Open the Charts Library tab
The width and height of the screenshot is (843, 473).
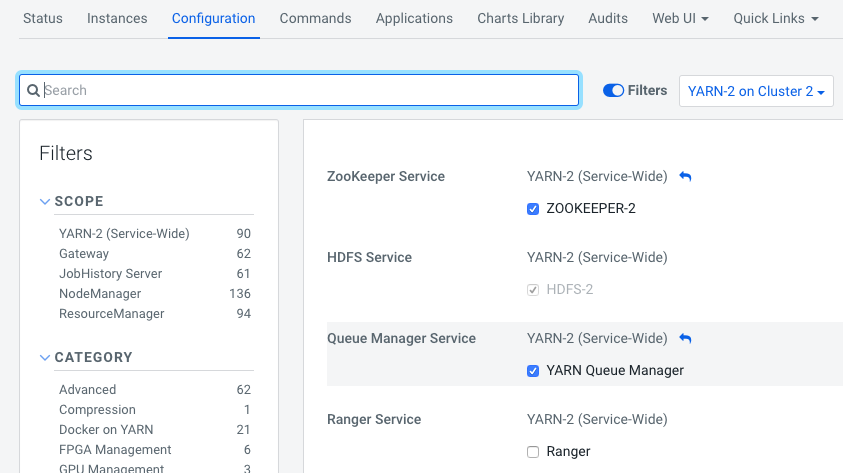click(x=520, y=18)
